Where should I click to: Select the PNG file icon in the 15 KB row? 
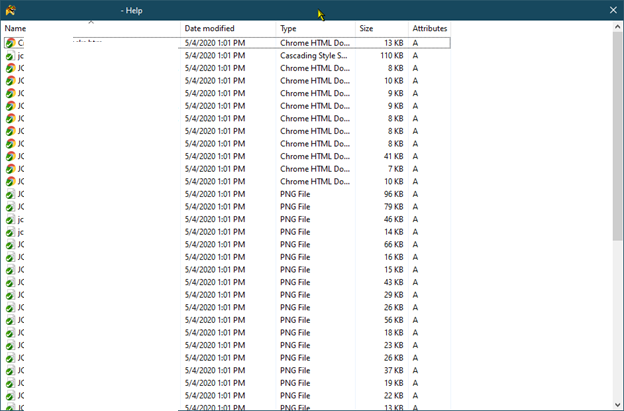tap(11, 270)
